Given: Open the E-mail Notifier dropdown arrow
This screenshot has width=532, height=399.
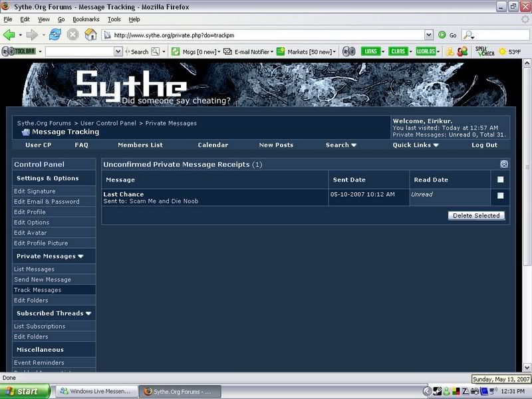Looking at the screenshot, I should click(272, 52).
